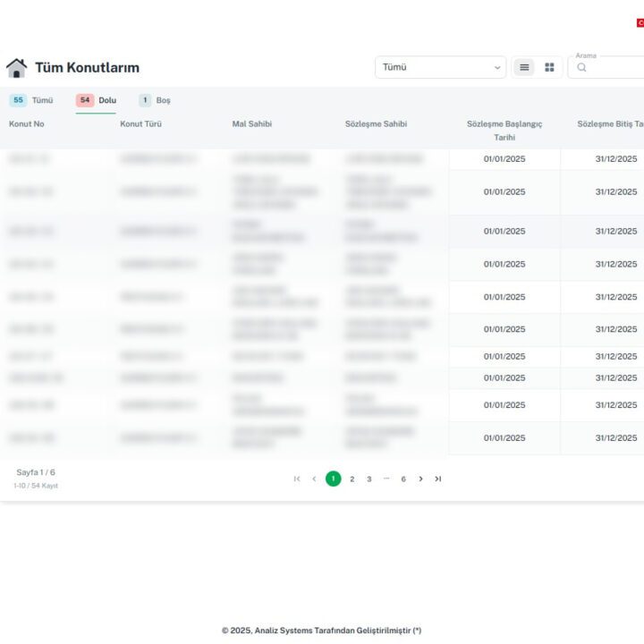The width and height of the screenshot is (644, 644).
Task: Select the Dolu tab with 54 count
Action: click(x=97, y=100)
